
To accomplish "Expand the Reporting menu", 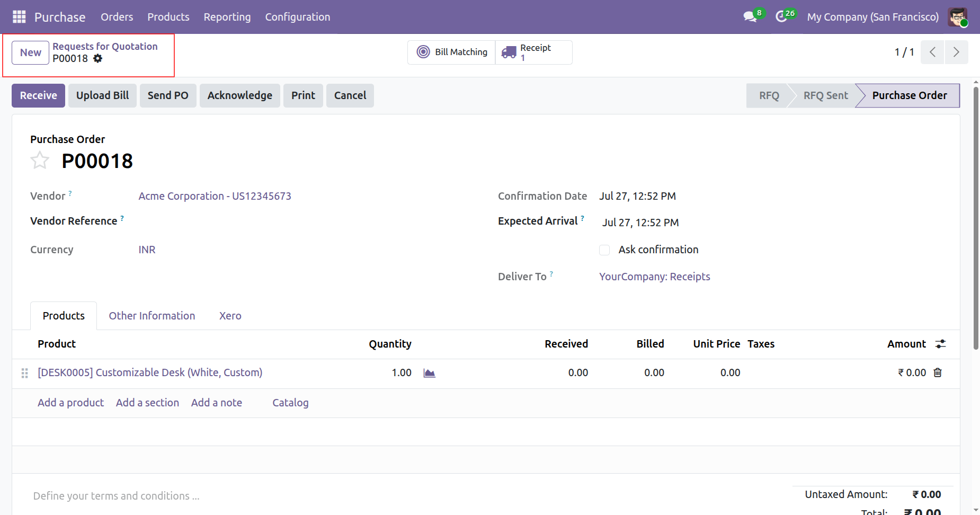I will 227,17.
